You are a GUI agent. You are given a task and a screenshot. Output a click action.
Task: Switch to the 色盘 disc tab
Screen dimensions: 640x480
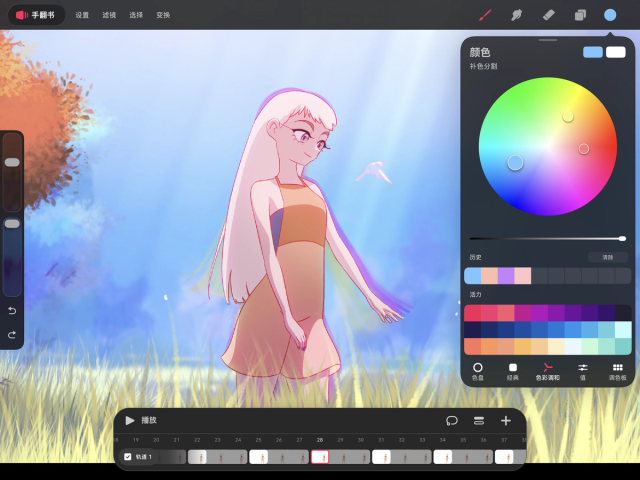pyautogui.click(x=478, y=371)
